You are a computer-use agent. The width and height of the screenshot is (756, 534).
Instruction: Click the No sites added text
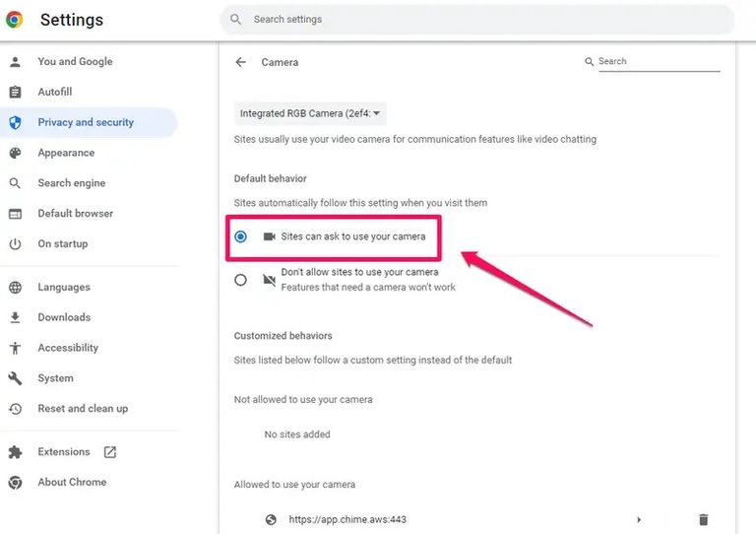[x=297, y=434]
